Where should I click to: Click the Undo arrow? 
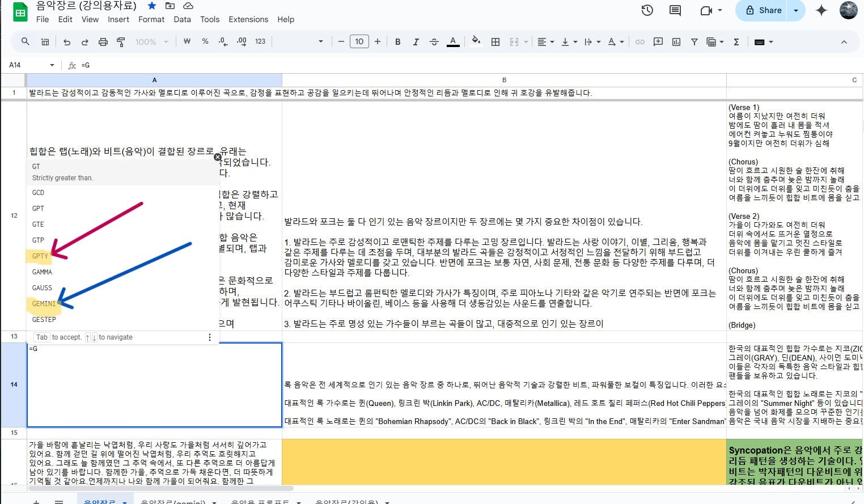(67, 41)
